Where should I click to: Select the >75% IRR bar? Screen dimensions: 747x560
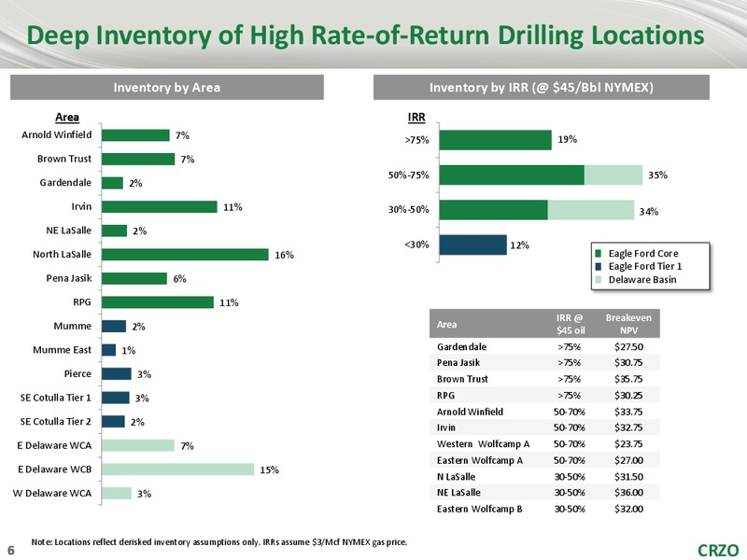tap(496, 140)
